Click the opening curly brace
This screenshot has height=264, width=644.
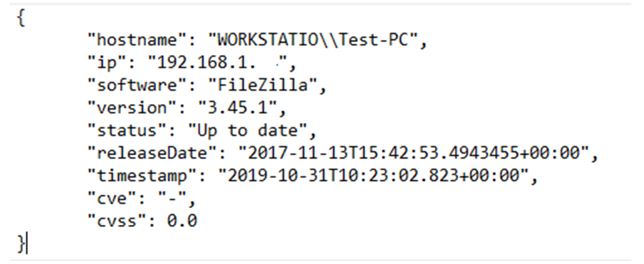(22, 18)
